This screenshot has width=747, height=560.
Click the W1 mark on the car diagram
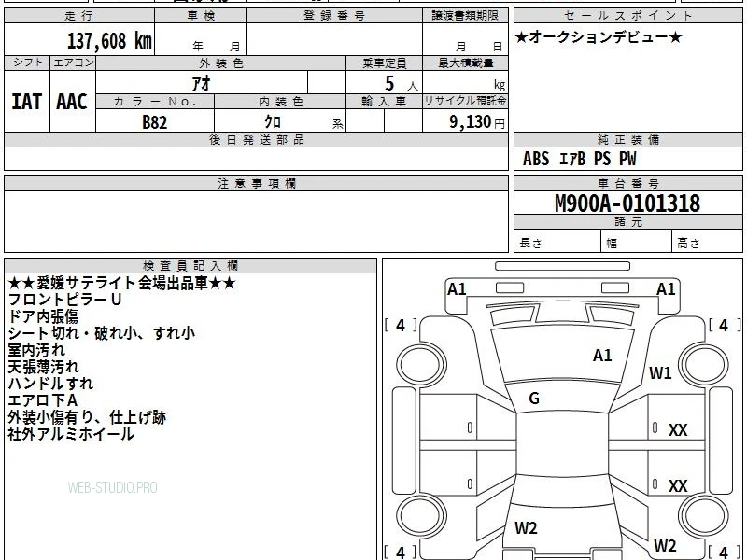660,372
